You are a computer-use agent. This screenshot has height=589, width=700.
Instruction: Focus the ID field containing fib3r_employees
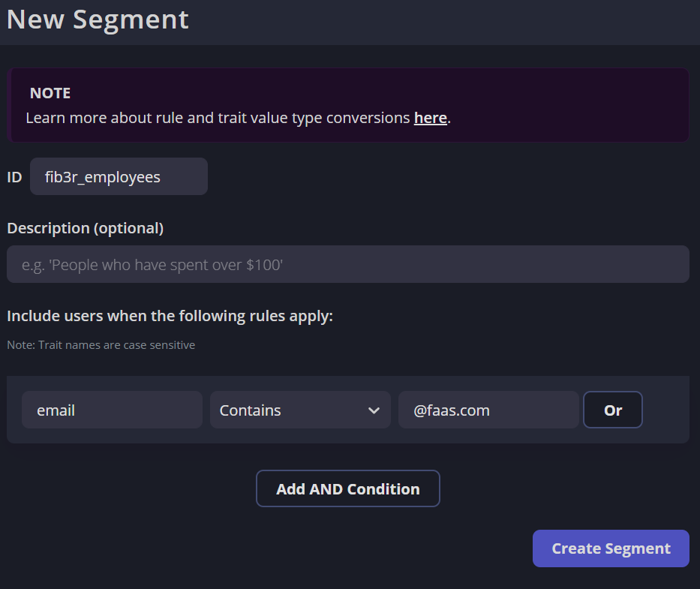119,176
